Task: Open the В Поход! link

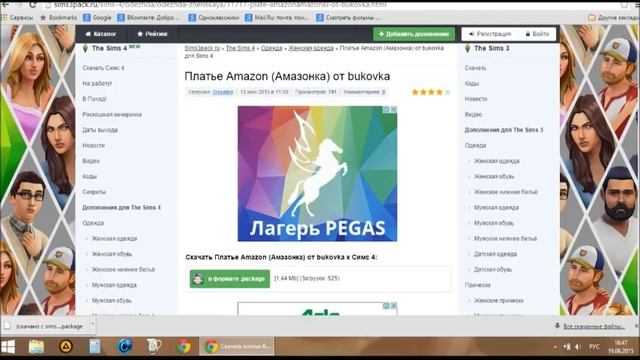Action: (94, 99)
